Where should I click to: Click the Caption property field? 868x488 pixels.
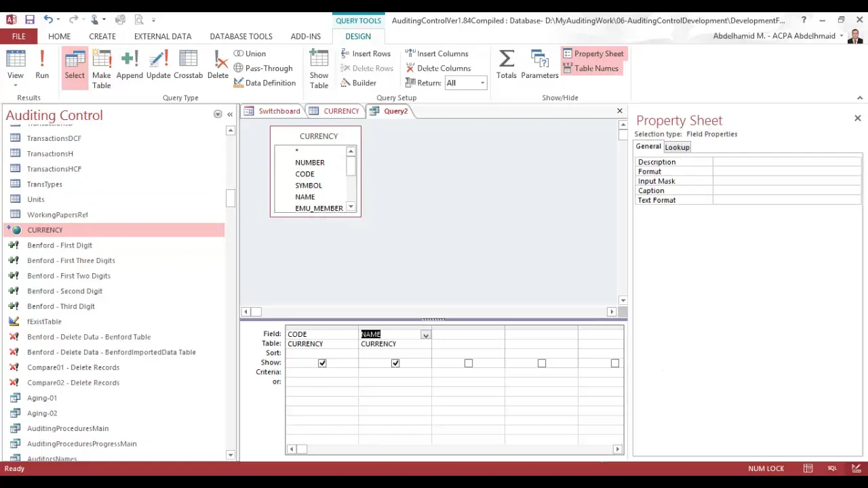click(x=787, y=190)
